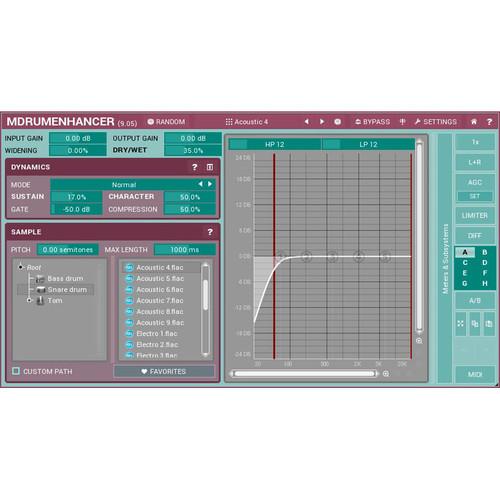Viewport: 500px width, 500px height.
Task: Select the previous MODE with the left arrow
Action: click(200, 184)
